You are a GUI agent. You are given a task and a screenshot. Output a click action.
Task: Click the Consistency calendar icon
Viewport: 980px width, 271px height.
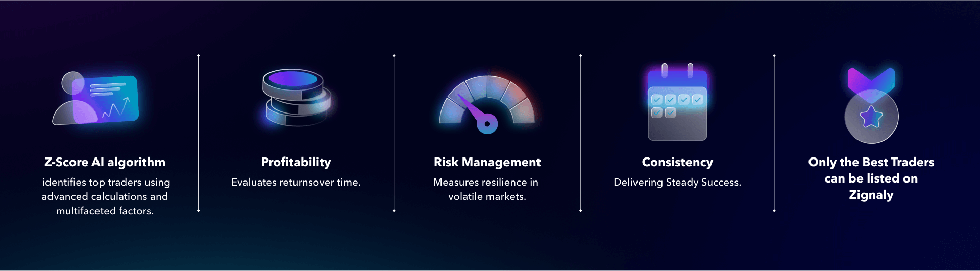pyautogui.click(x=677, y=102)
